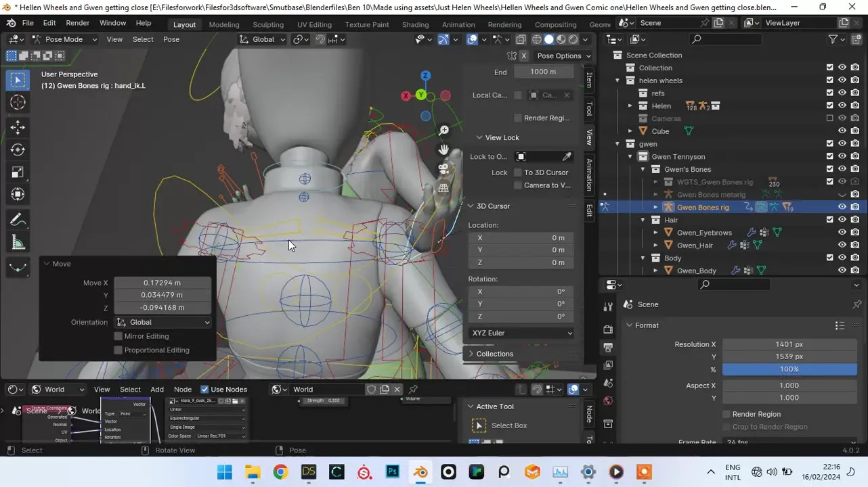Open the Render properties tab icon
868x487 pixels.
608,329
